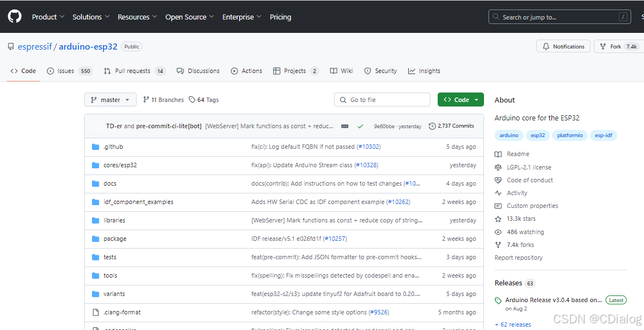Click the green commit status checkmark
Image resolution: width=644 pixels, height=330 pixels.
tap(360, 126)
